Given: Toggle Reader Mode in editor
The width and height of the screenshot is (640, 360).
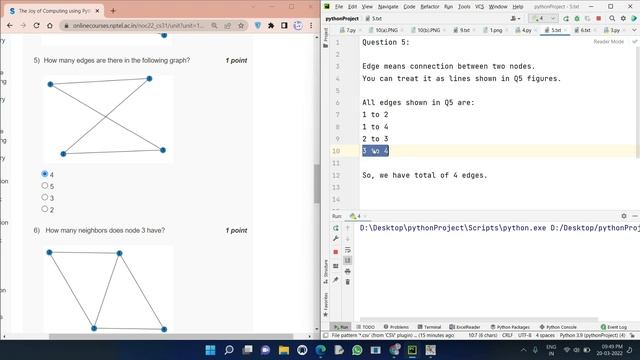Looking at the screenshot, I should [608, 42].
